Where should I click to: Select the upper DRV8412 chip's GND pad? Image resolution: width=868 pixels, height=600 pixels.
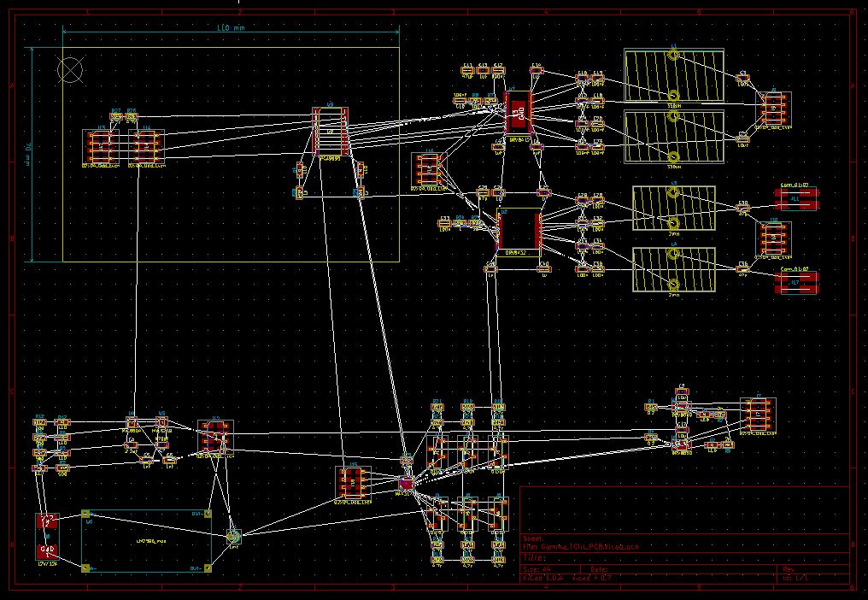[519, 115]
